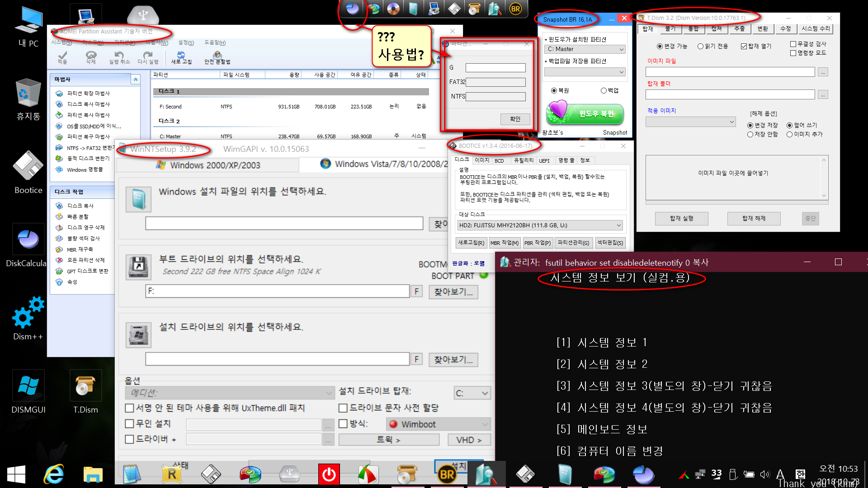The width and height of the screenshot is (868, 488).
Task: Click the Windows Start button
Action: [16, 474]
